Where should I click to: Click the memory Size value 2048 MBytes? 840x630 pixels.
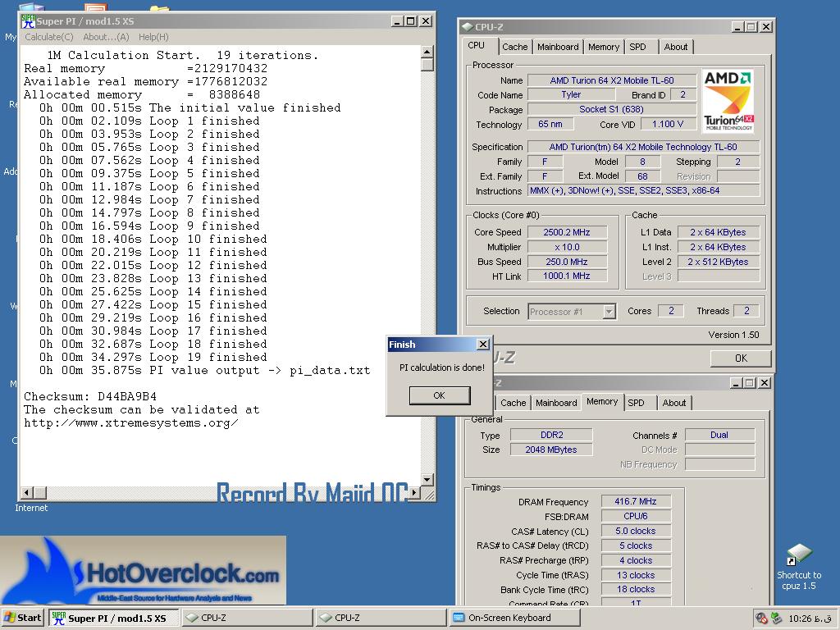(x=551, y=450)
